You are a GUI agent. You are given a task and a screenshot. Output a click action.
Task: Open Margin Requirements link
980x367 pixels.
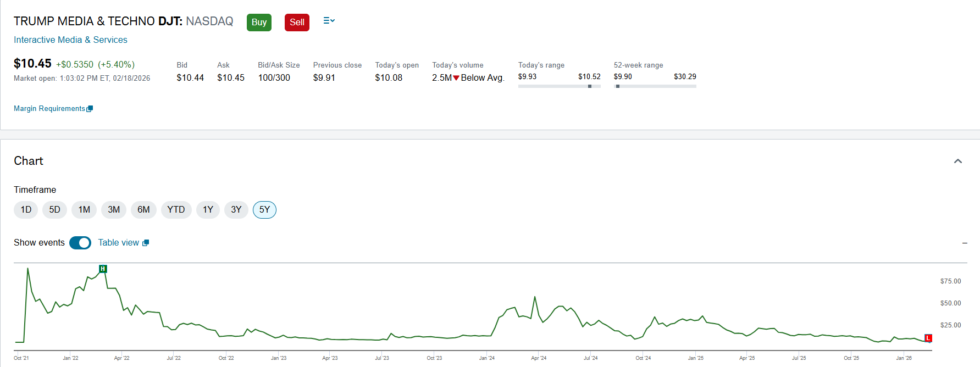[49, 109]
